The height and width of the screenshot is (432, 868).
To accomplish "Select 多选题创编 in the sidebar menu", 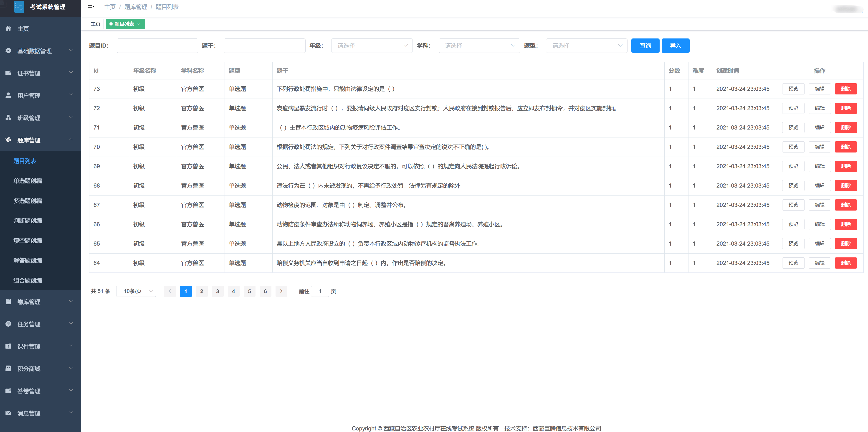I will (28, 201).
